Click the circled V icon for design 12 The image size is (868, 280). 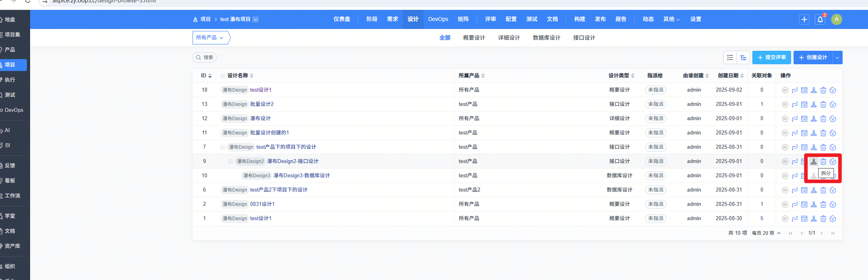pos(832,119)
